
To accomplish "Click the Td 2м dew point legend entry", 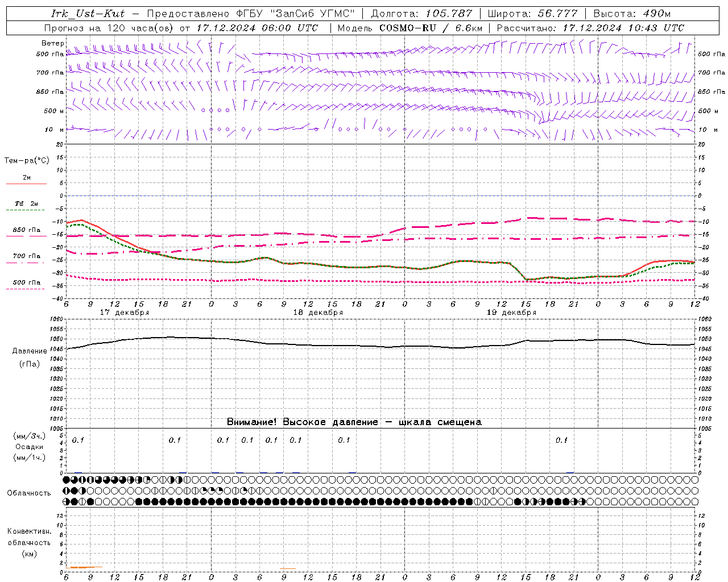I will (26, 206).
